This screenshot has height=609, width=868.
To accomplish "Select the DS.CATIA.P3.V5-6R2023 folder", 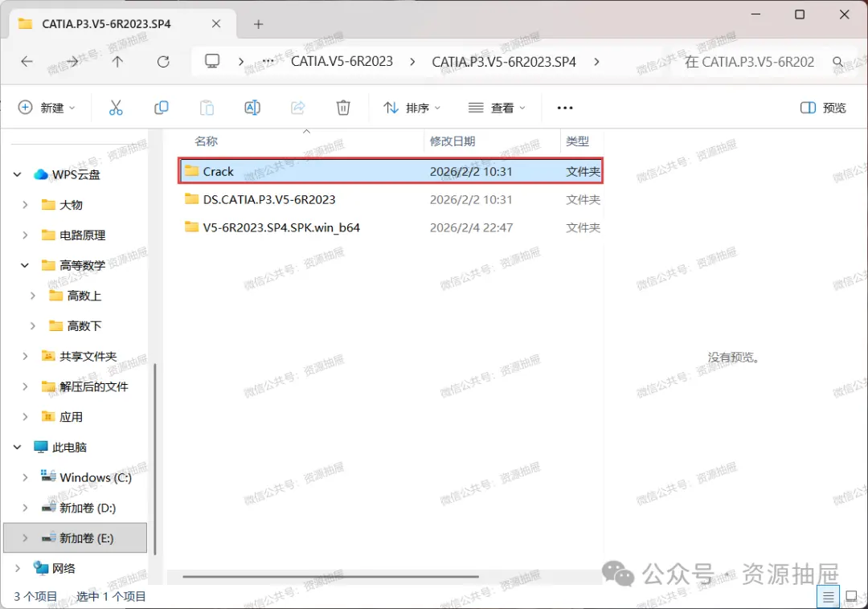I will [391, 200].
